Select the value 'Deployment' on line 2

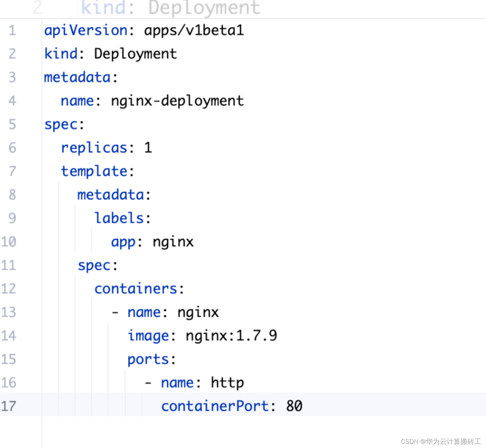click(x=135, y=54)
